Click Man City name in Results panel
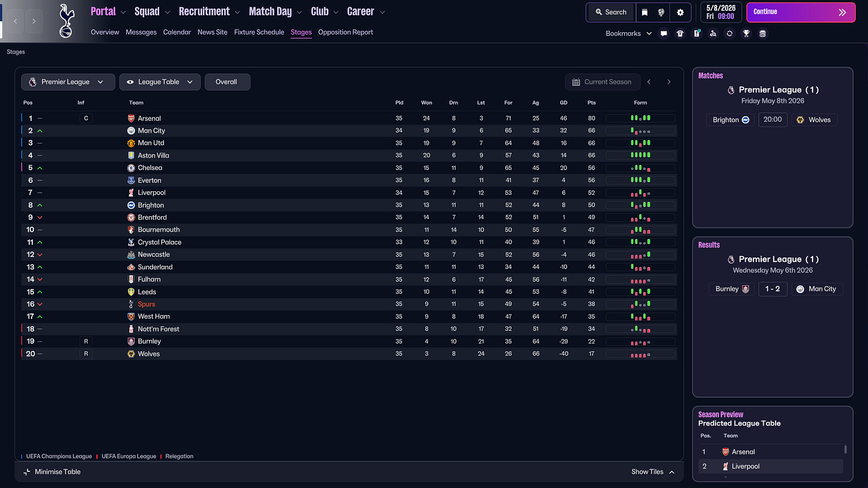 coord(822,289)
